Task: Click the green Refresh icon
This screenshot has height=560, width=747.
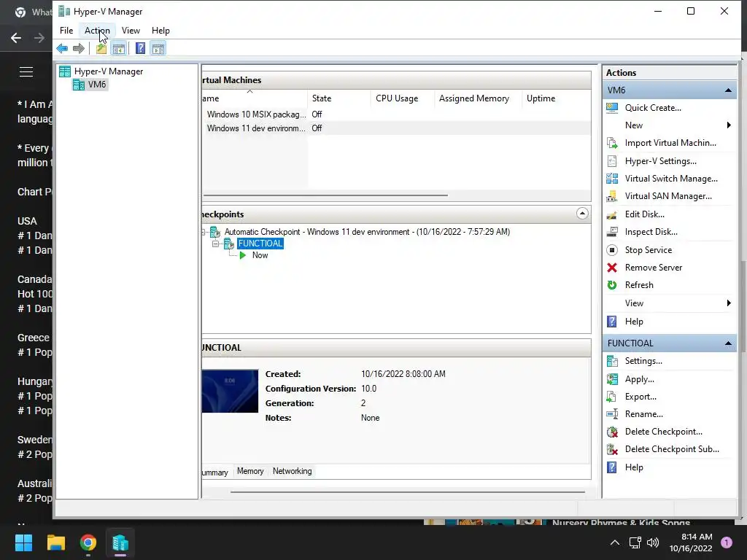Action: (x=612, y=285)
